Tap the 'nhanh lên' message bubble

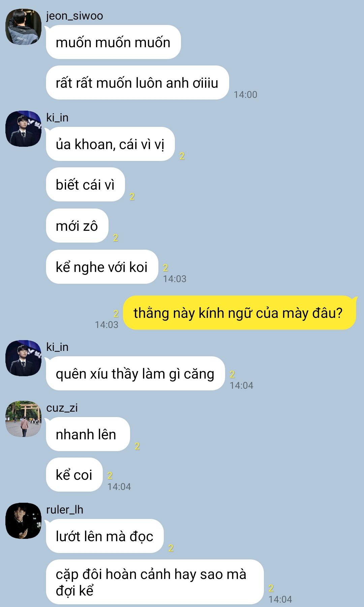click(88, 434)
